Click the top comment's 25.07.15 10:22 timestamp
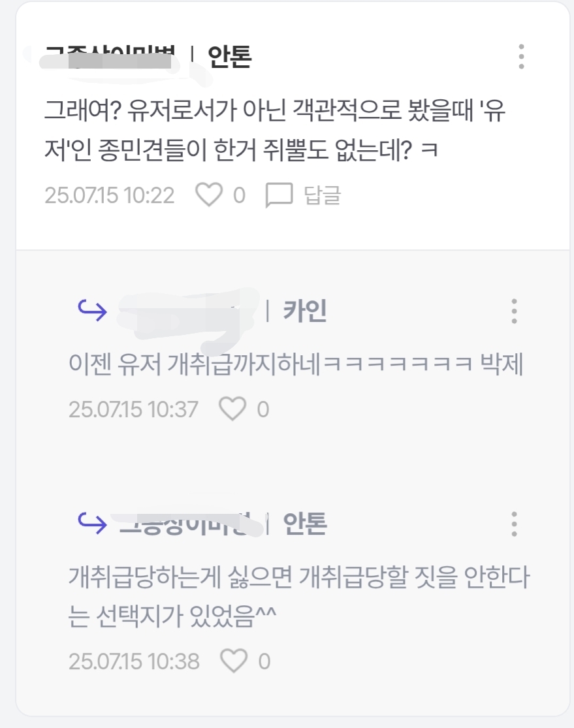 click(x=110, y=195)
